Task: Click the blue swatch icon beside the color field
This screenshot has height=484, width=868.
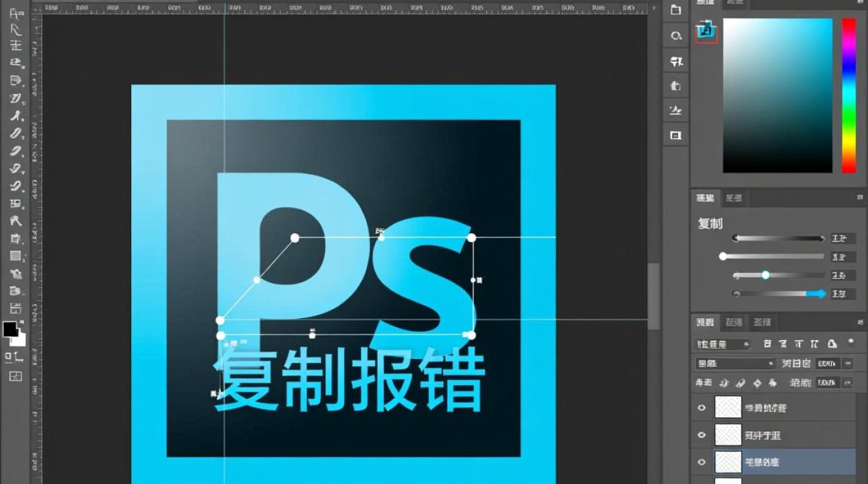Action: coord(706,30)
